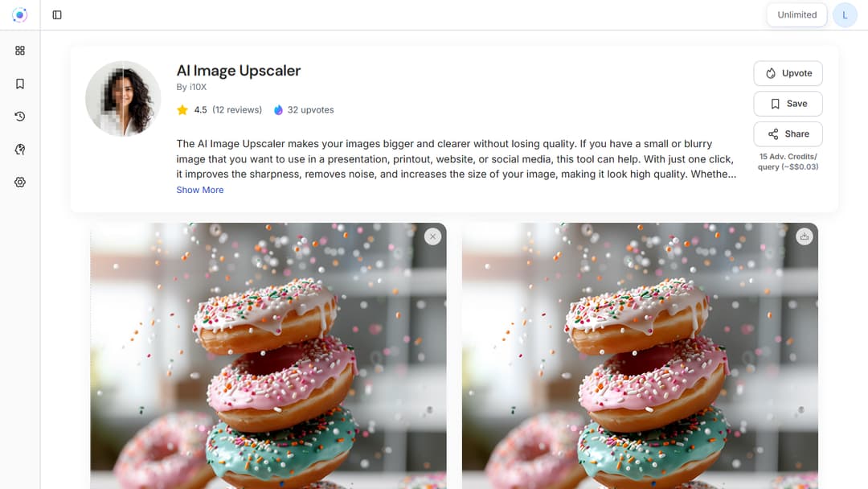Click the upscaled donut result image
The height and width of the screenshot is (489, 868).
tap(640, 355)
